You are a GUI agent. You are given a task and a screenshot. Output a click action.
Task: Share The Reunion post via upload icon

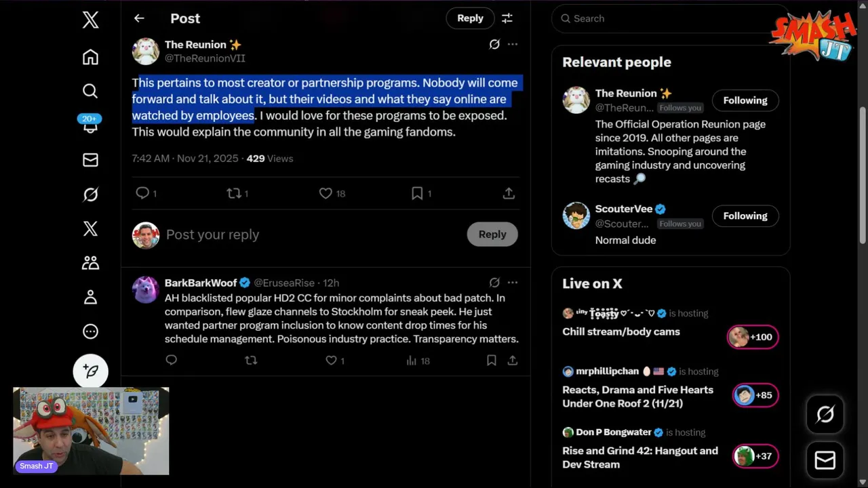pos(509,193)
